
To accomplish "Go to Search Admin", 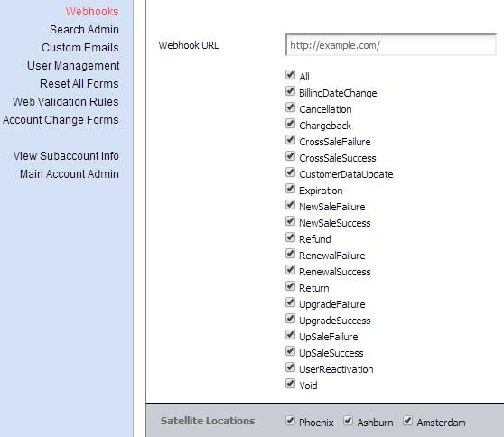I will tap(84, 30).
